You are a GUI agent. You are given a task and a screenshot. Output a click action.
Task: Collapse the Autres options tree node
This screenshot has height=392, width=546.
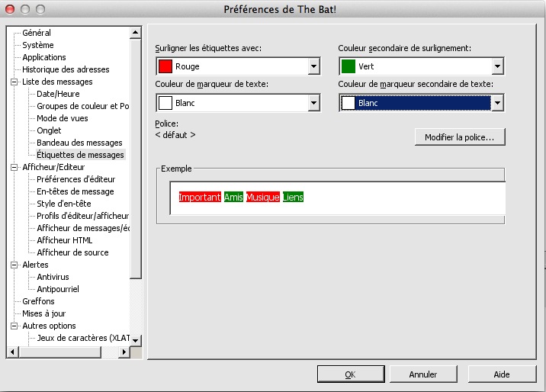[14, 326]
